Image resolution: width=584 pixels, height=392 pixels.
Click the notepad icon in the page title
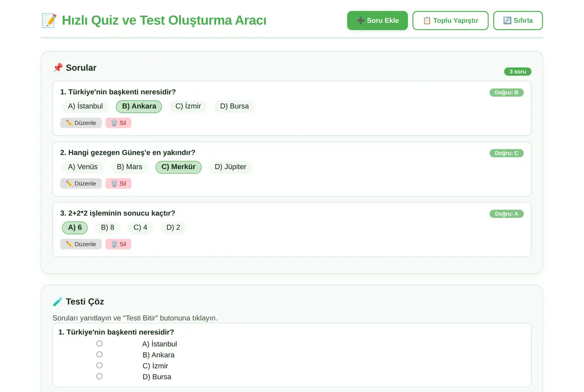pos(49,20)
